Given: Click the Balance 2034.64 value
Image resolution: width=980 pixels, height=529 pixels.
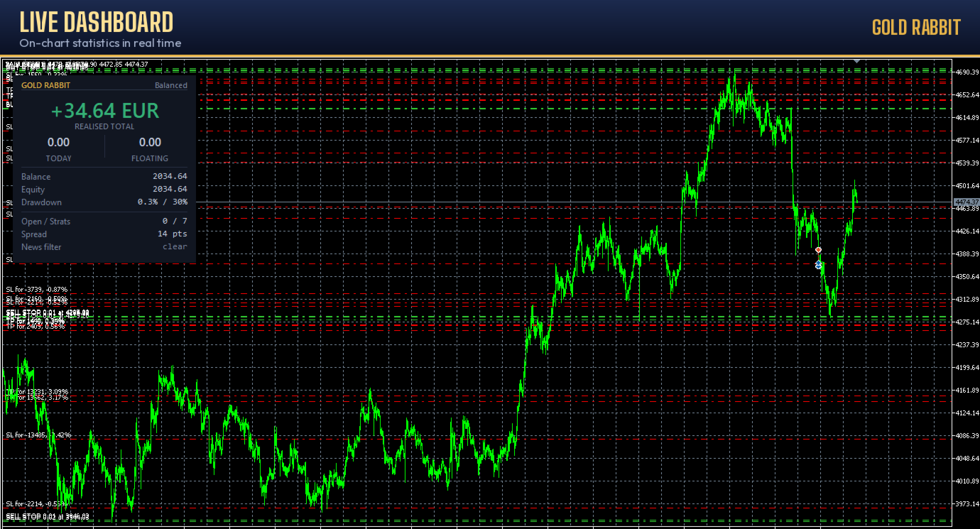Looking at the screenshot, I should pos(170,177).
